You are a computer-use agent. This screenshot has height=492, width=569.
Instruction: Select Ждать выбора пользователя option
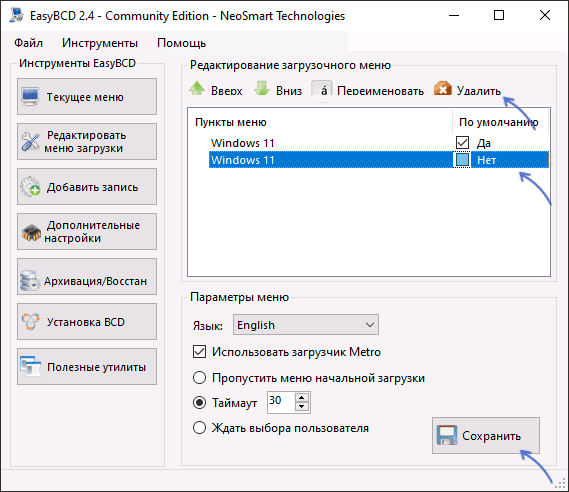point(200,427)
